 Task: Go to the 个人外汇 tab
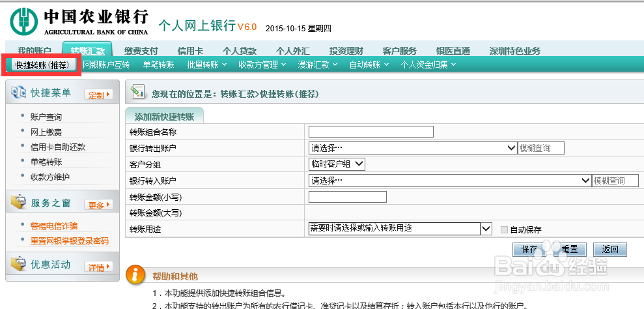pyautogui.click(x=293, y=51)
